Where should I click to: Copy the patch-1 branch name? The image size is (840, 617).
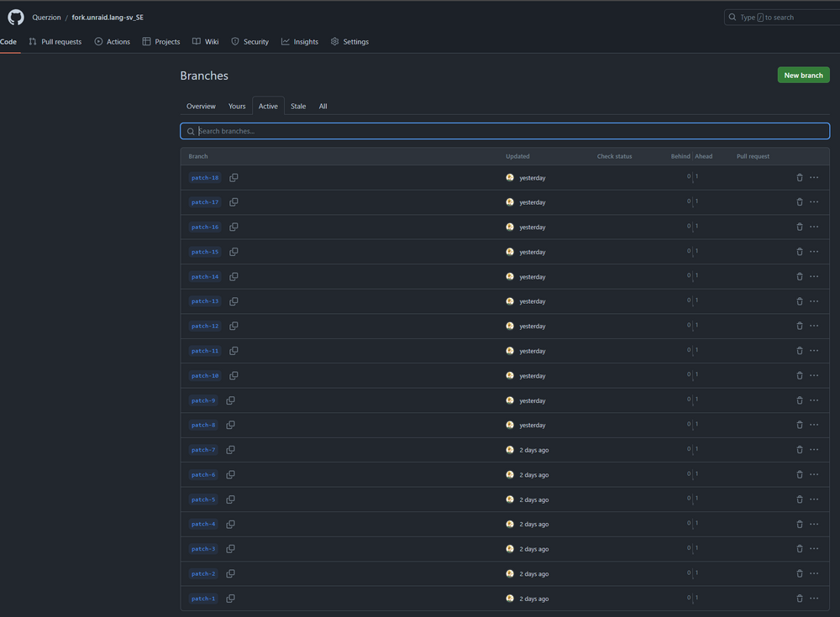230,599
